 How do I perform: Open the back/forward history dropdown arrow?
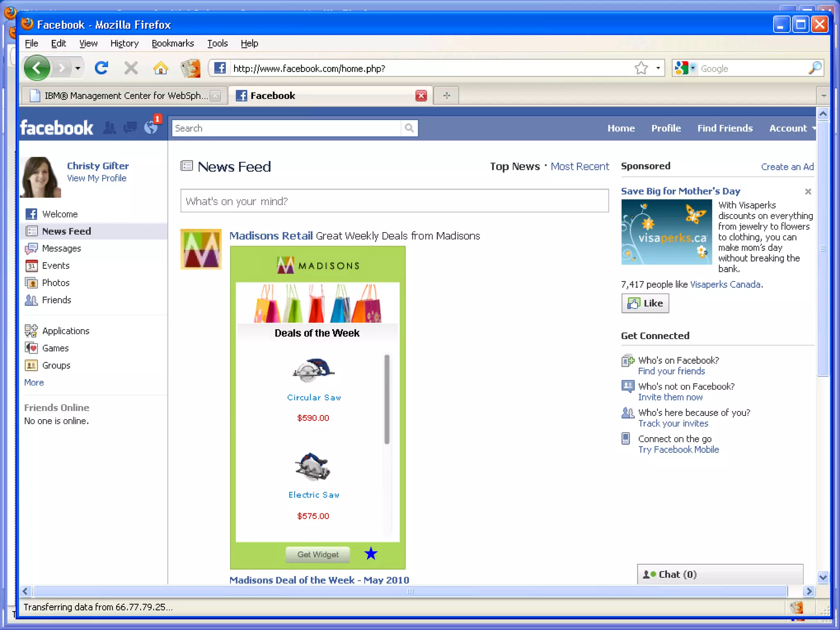click(78, 68)
